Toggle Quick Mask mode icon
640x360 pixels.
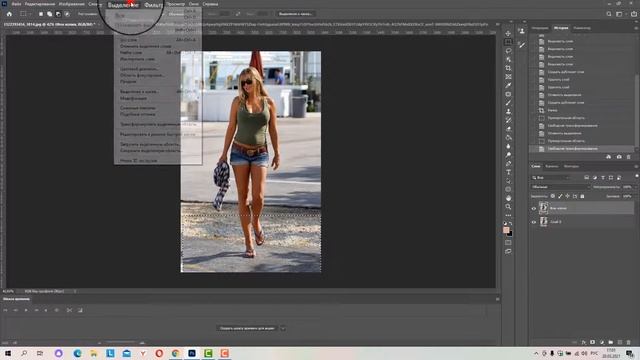click(x=508, y=243)
